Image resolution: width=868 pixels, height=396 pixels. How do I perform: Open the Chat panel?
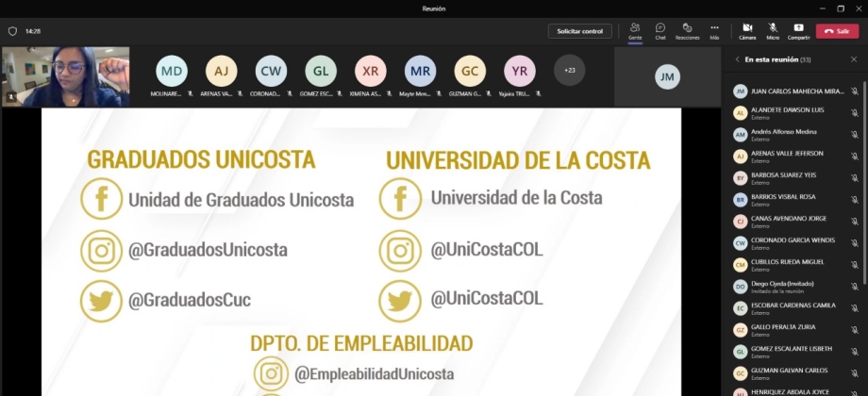coord(660,31)
